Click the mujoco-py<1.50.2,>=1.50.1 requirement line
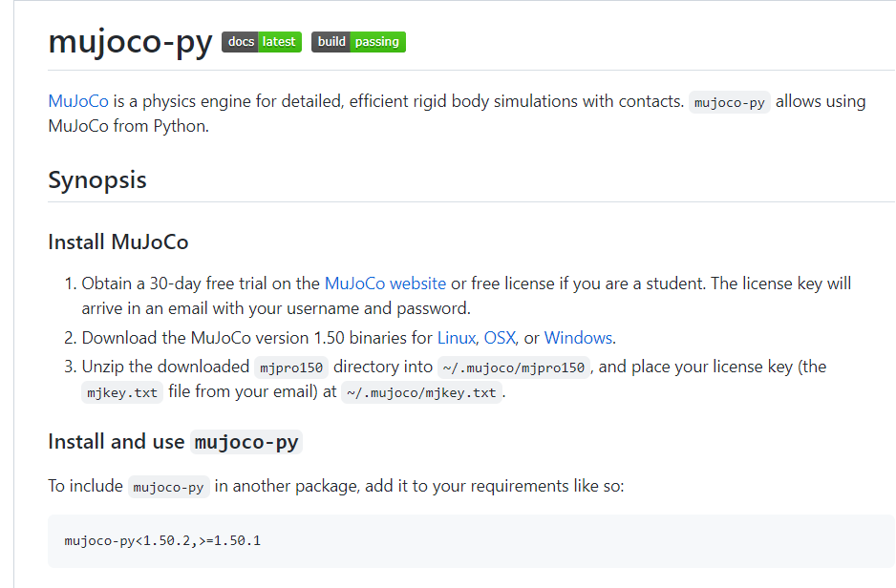Screen dimensions: 896x588 [x=162, y=540]
